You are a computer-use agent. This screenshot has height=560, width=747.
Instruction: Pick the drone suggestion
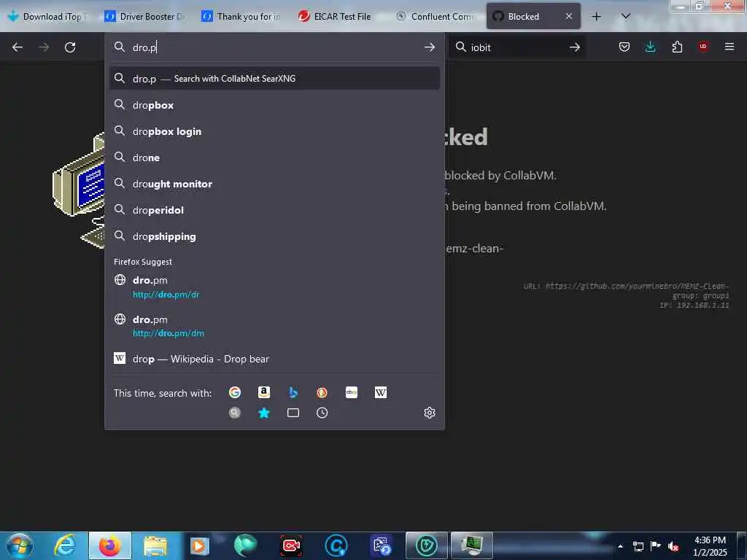click(x=275, y=157)
